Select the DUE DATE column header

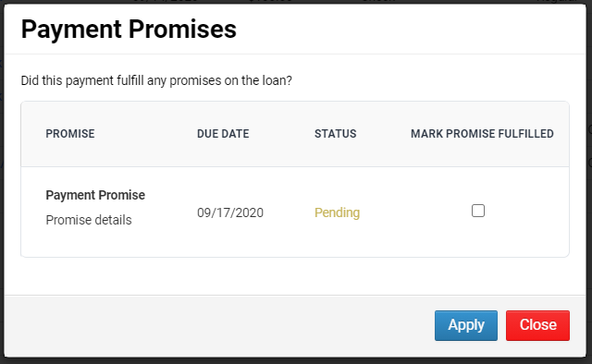[223, 134]
